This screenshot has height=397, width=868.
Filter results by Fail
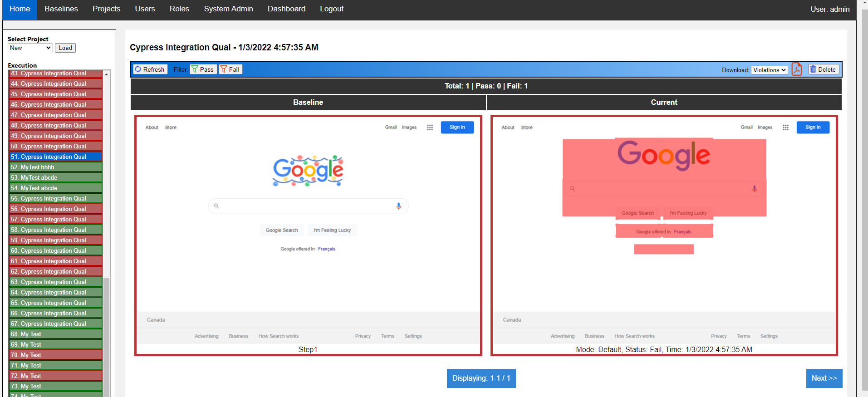click(230, 69)
